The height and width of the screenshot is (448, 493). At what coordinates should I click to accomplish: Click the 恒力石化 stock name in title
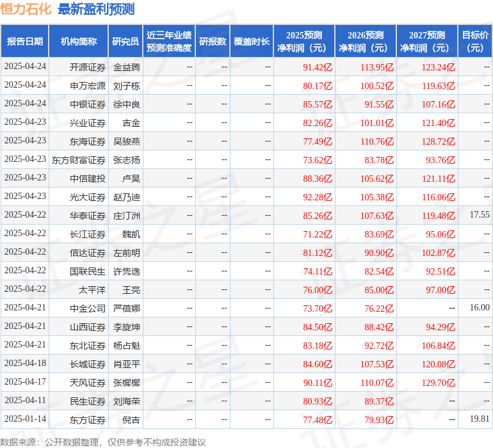tap(26, 9)
